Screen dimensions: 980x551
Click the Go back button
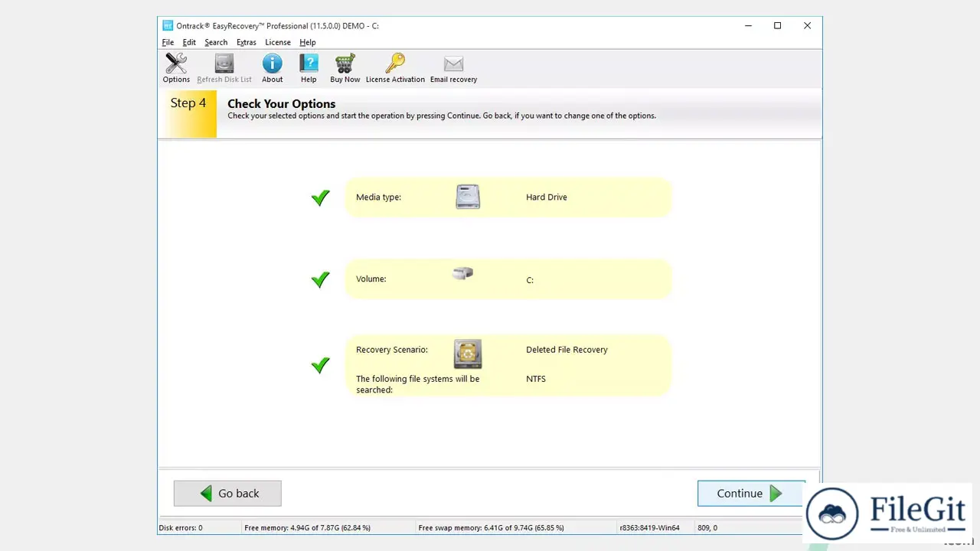pyautogui.click(x=227, y=494)
